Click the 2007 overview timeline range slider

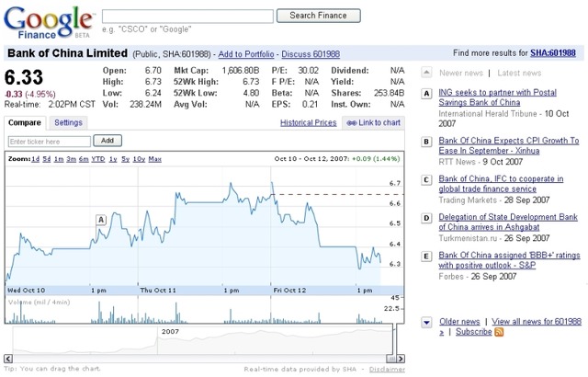pos(202,340)
